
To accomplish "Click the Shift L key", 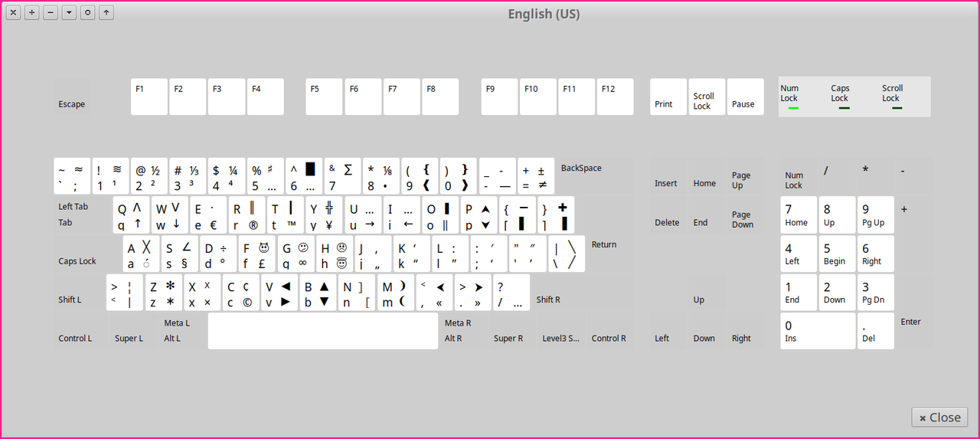I will point(79,293).
